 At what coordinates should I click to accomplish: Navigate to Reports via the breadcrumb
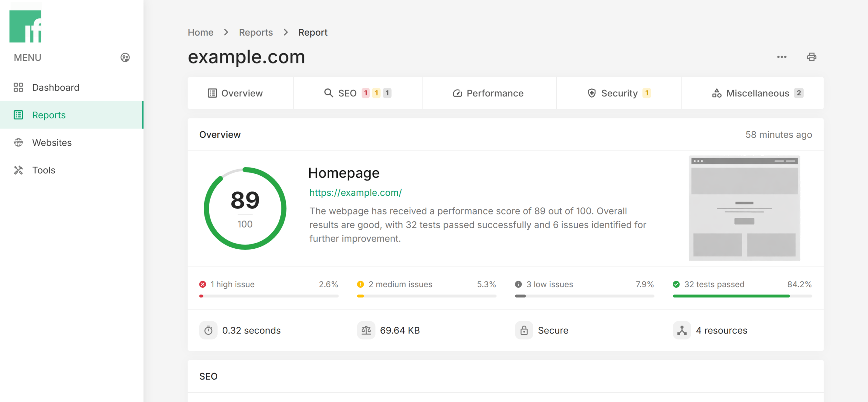256,32
